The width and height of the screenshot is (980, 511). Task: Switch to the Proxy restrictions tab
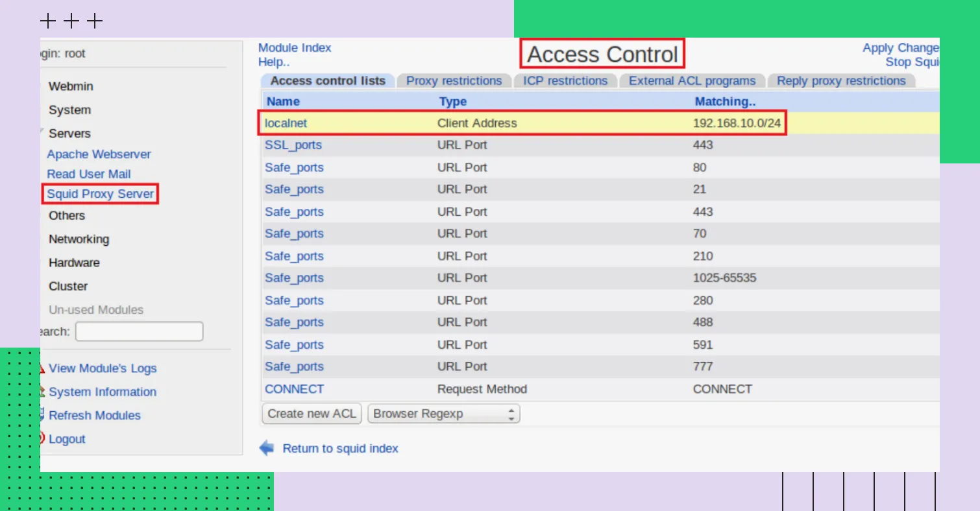(x=454, y=81)
